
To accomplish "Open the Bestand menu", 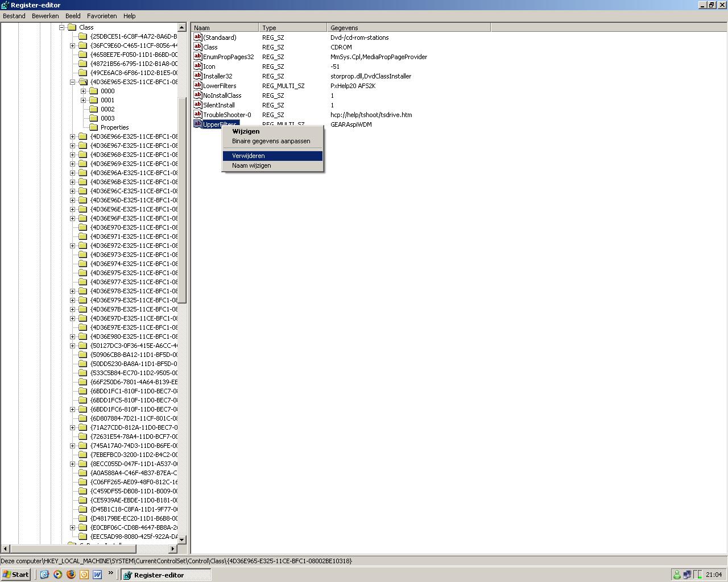I will (14, 16).
